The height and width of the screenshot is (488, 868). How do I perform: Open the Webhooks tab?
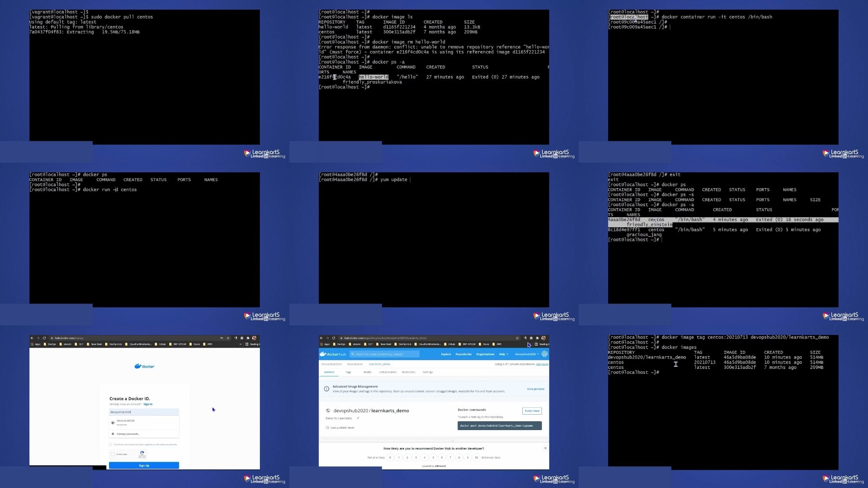[408, 372]
